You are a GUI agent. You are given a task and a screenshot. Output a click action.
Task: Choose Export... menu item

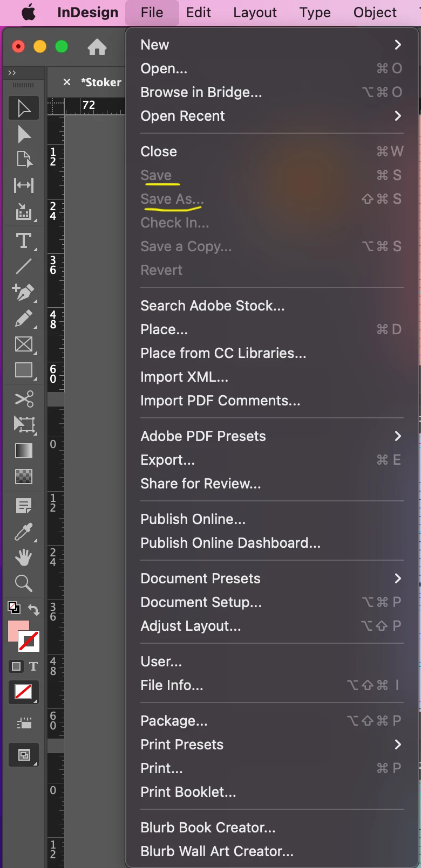pos(272,460)
